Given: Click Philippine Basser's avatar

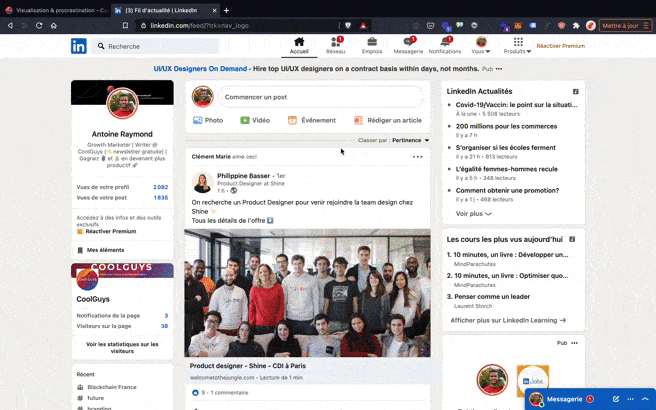Looking at the screenshot, I should click(202, 183).
